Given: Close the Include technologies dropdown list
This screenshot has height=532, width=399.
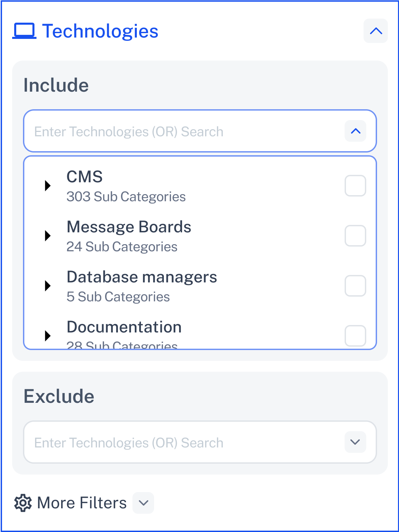Looking at the screenshot, I should 355,131.
